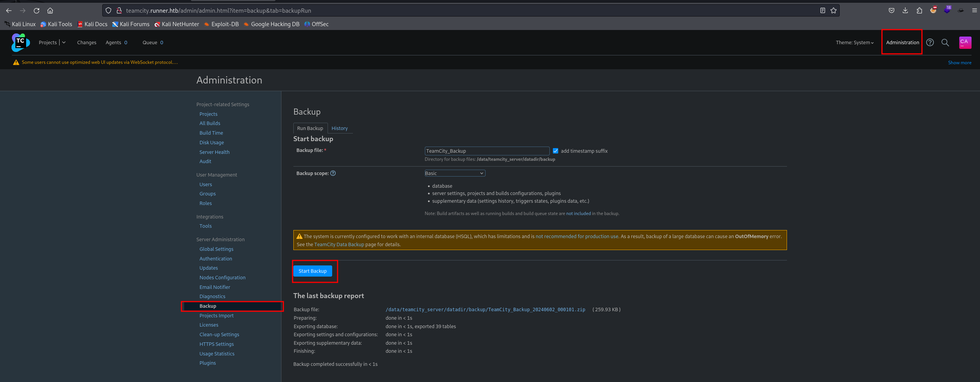Open HTTPS Settings in sidebar
Image resolution: width=980 pixels, height=382 pixels.
coord(216,344)
